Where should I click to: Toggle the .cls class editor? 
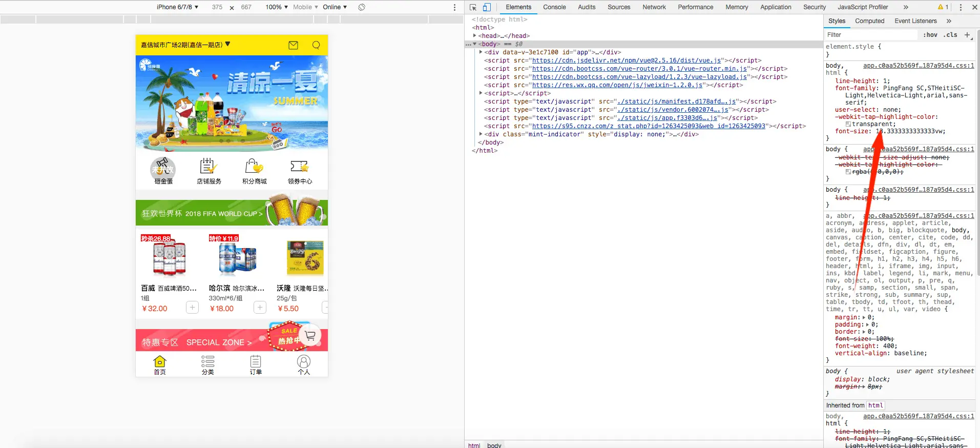tap(951, 35)
